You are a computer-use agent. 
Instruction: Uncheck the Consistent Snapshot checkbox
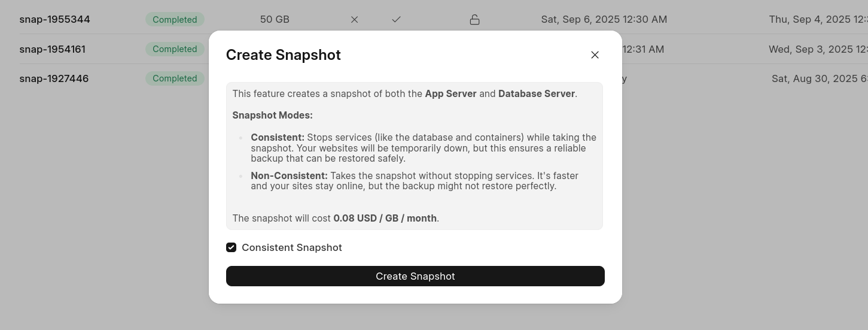click(232, 247)
